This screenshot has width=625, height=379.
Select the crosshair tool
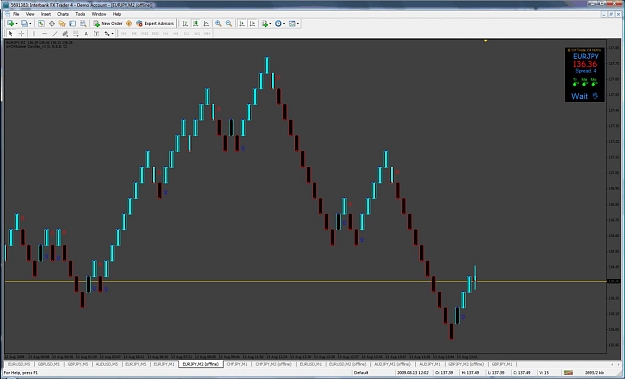click(x=21, y=33)
